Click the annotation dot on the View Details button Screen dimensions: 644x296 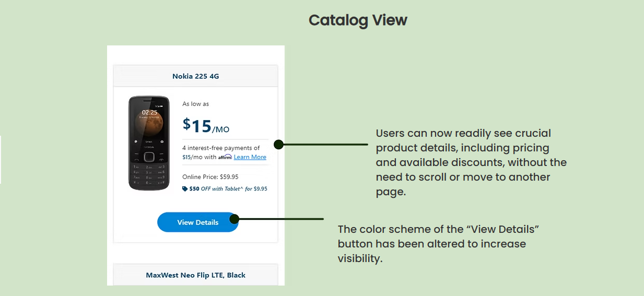(235, 219)
